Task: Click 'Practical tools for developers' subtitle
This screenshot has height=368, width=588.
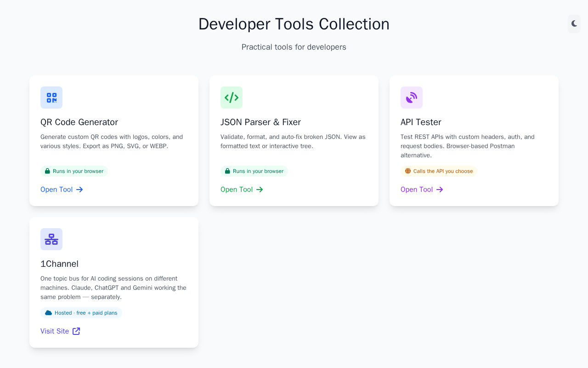Action: (x=294, y=47)
